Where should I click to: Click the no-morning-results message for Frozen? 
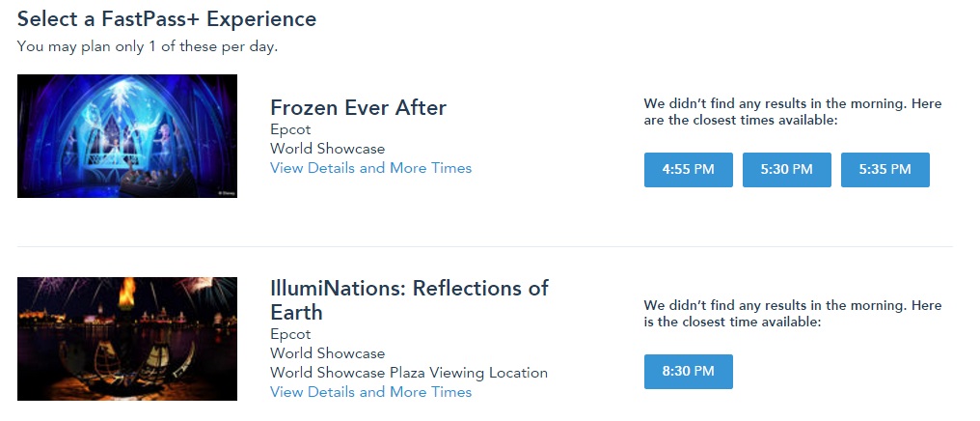(x=792, y=112)
